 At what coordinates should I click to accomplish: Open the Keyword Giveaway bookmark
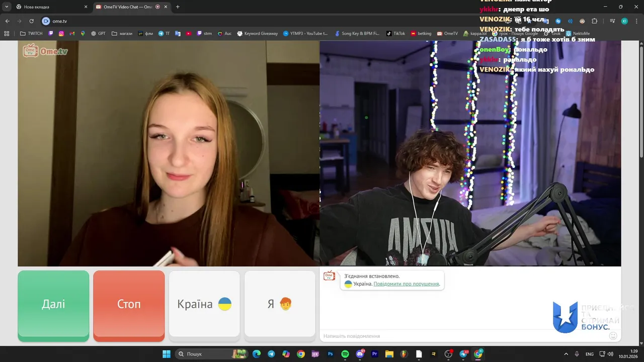click(257, 34)
